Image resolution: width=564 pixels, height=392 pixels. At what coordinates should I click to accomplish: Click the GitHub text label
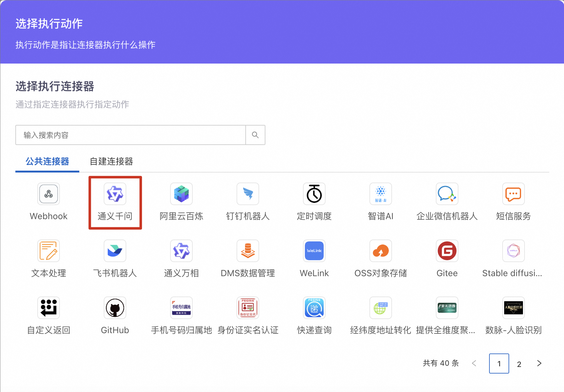click(x=115, y=330)
